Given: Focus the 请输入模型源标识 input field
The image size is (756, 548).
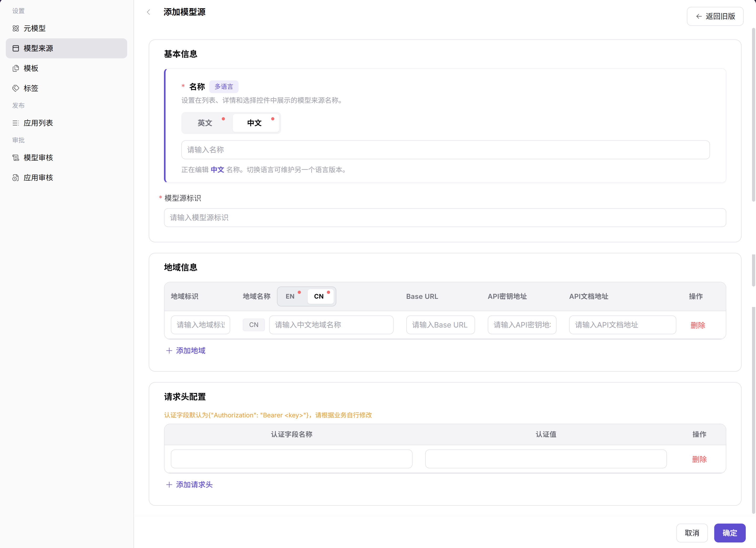Looking at the screenshot, I should coord(445,218).
